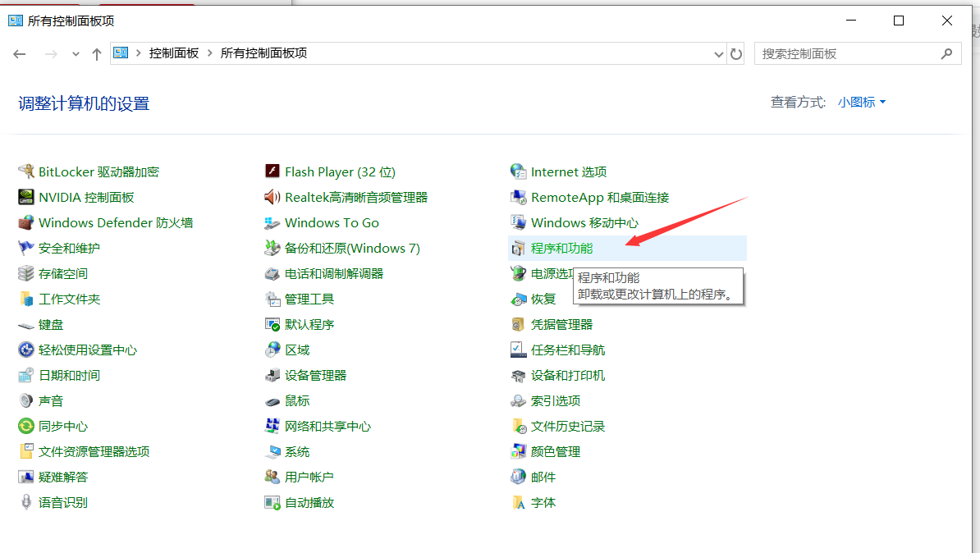980x553 pixels.
Task: Open the 网络和共享中心 link
Action: point(327,426)
